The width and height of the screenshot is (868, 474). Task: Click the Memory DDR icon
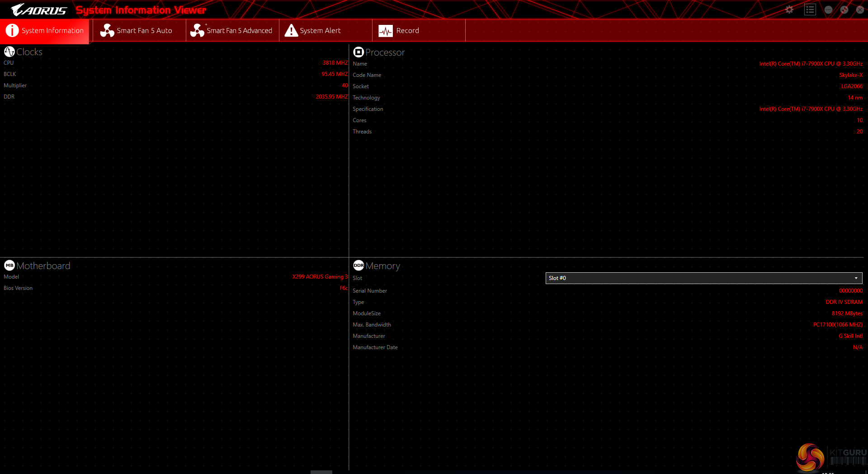pos(359,265)
